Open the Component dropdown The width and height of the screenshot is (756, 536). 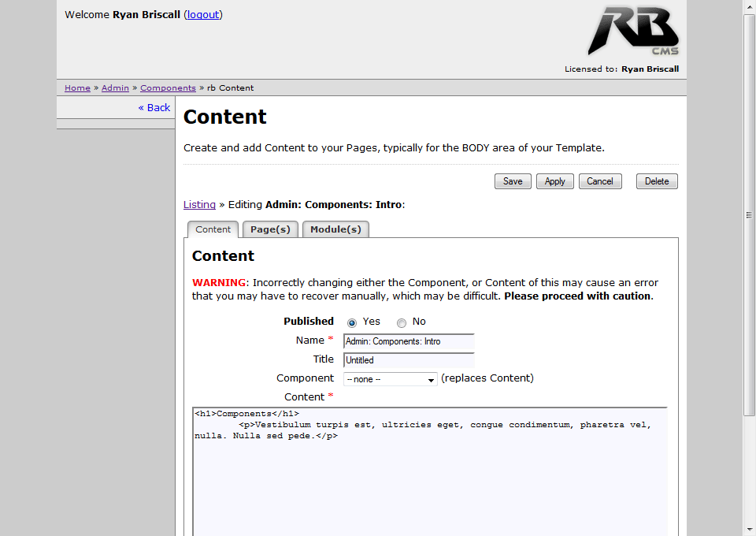click(390, 379)
